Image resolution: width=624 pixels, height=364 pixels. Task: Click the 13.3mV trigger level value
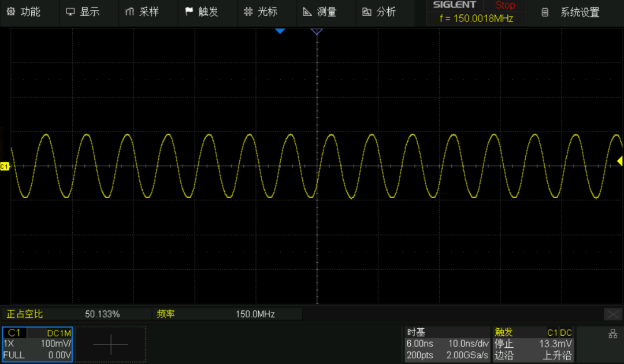point(556,343)
